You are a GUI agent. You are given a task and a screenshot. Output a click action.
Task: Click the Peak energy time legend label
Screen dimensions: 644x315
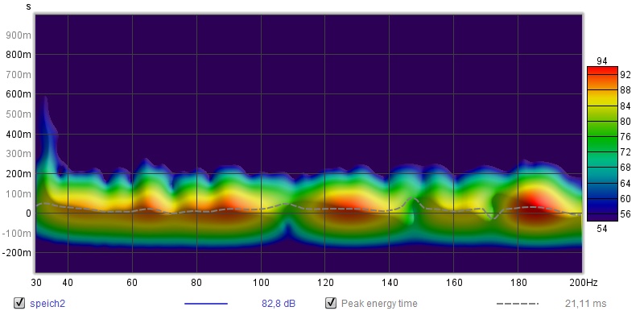click(x=379, y=304)
